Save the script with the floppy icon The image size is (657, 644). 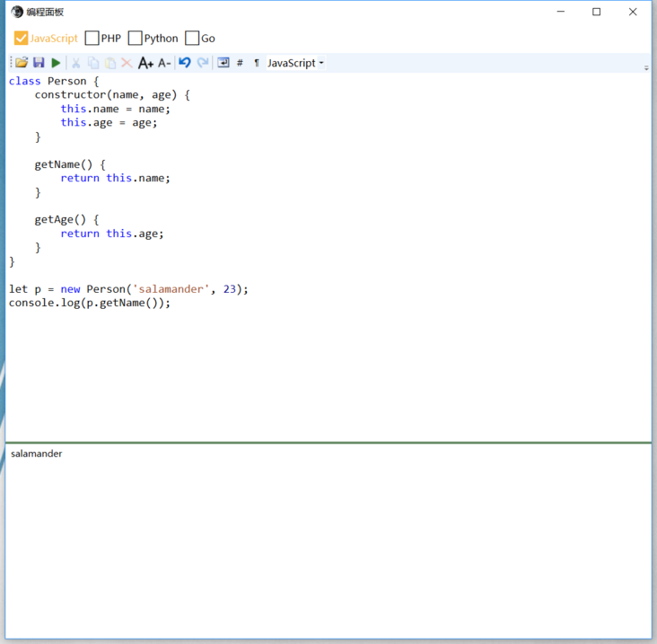pyautogui.click(x=39, y=63)
